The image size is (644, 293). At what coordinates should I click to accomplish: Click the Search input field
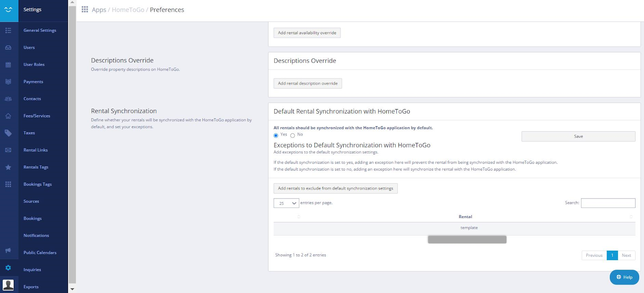[x=608, y=203]
